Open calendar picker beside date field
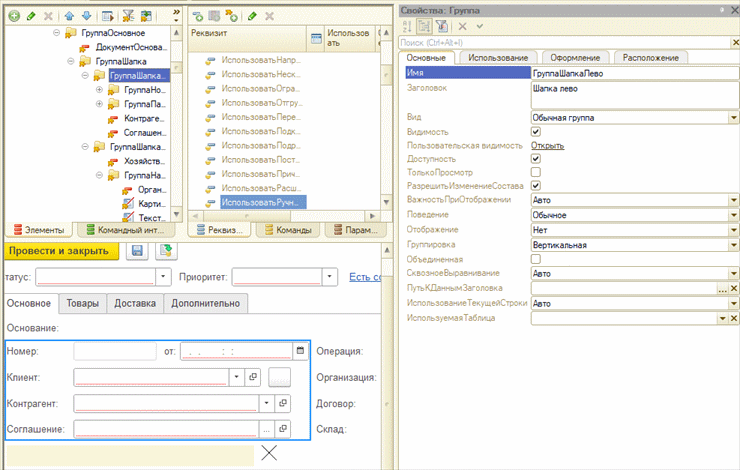Screen dimensions: 740x470 pyautogui.click(x=300, y=351)
